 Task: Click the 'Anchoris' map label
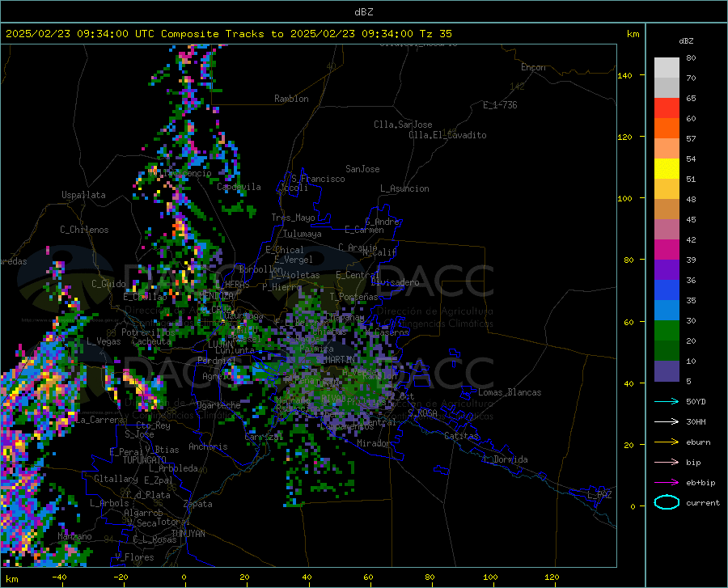(x=208, y=446)
